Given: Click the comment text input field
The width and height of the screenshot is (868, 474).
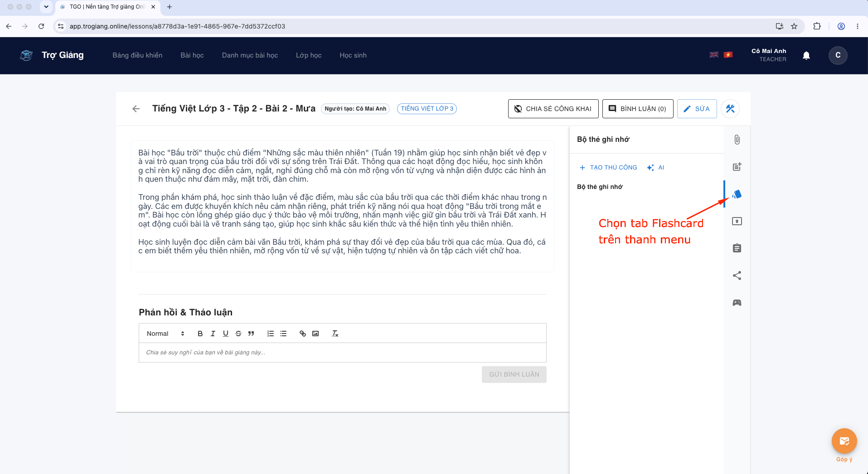Looking at the screenshot, I should (343, 353).
